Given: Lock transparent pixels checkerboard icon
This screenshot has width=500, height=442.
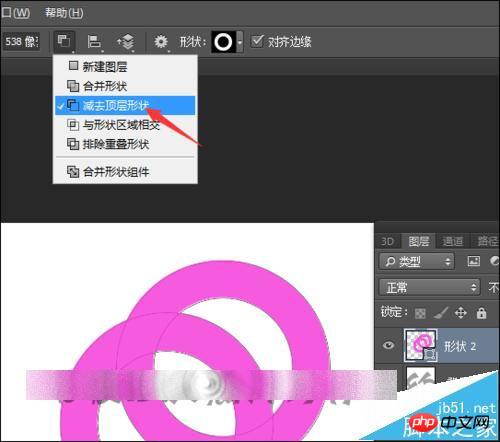Looking at the screenshot, I should pyautogui.click(x=420, y=313).
